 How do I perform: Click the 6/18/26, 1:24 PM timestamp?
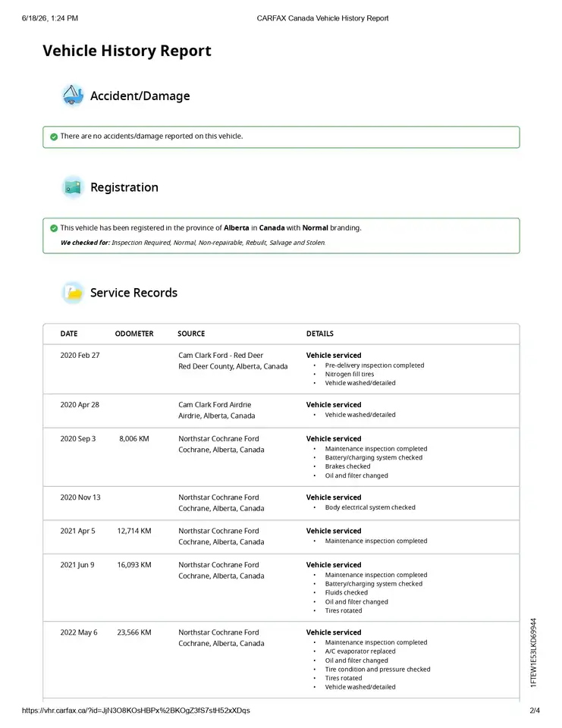(x=50, y=18)
